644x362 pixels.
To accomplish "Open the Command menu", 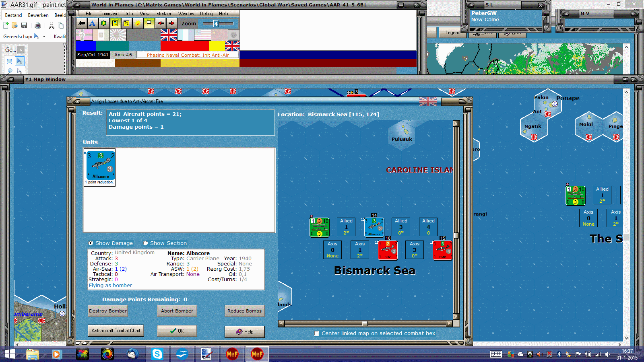I will [109, 14].
